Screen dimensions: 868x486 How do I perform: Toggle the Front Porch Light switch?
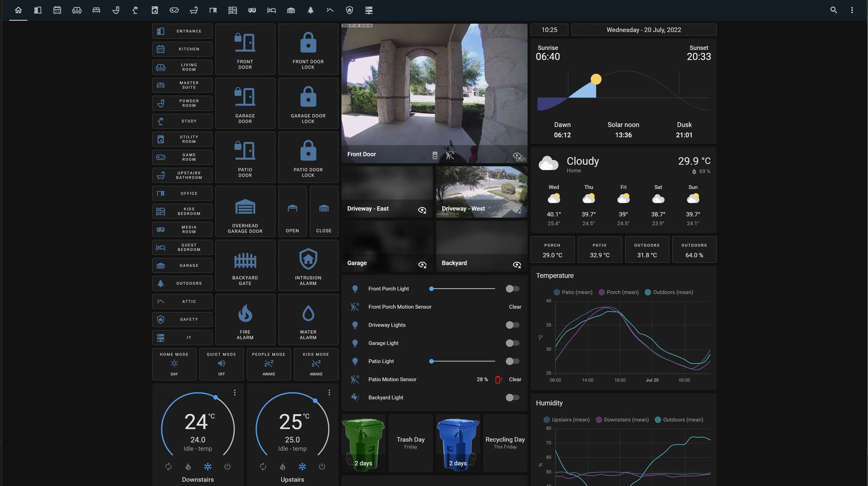tap(512, 289)
